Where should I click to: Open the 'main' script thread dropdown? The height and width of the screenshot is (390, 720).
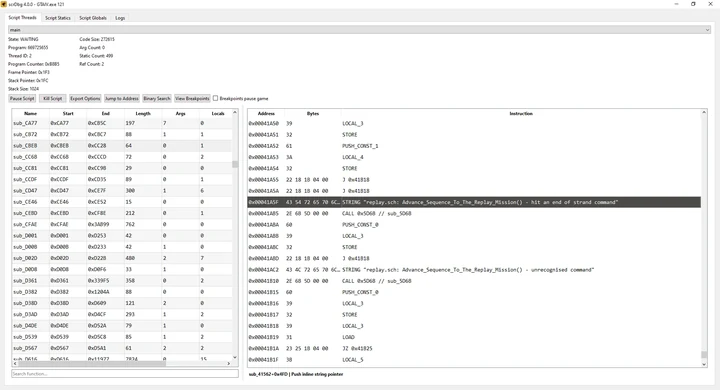click(359, 30)
